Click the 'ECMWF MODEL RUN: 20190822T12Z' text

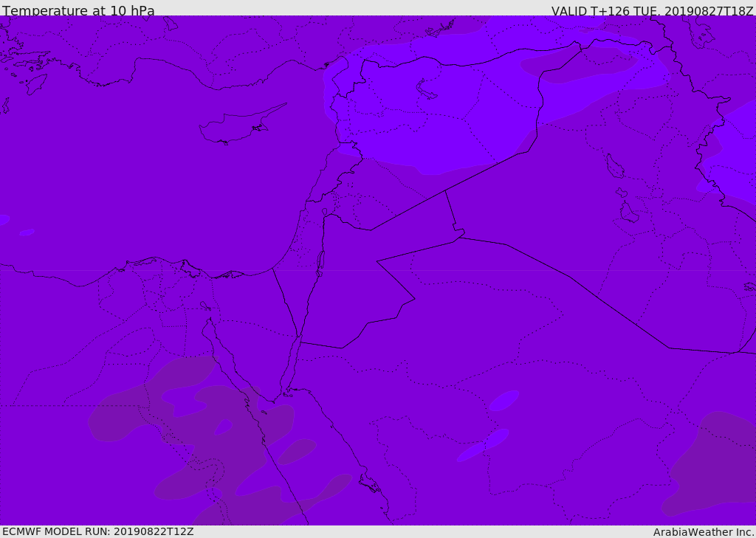98,531
